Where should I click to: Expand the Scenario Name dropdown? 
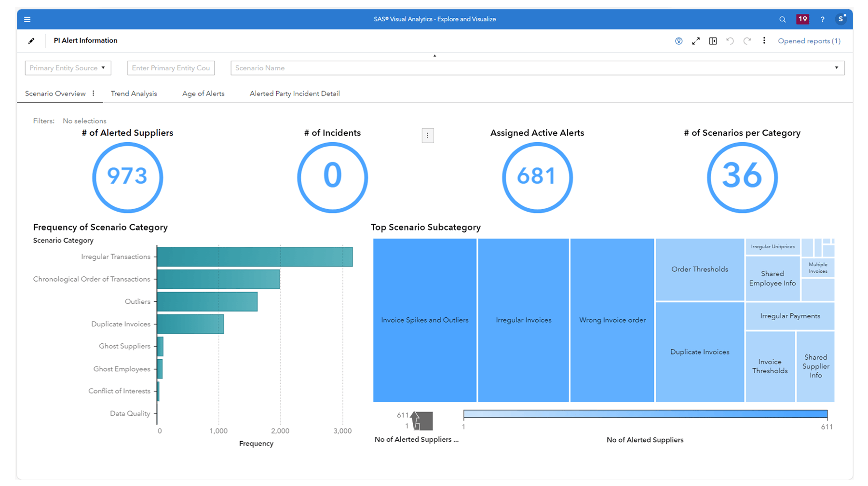836,68
